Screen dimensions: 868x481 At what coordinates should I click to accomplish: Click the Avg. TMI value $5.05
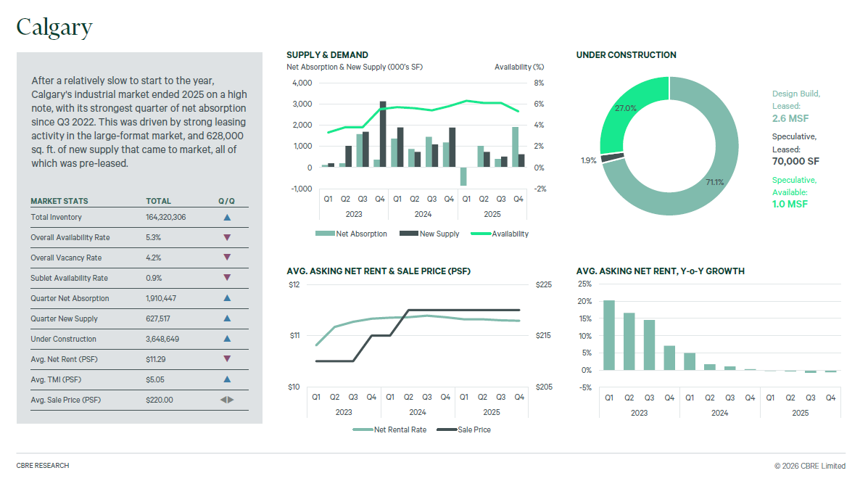coord(155,379)
